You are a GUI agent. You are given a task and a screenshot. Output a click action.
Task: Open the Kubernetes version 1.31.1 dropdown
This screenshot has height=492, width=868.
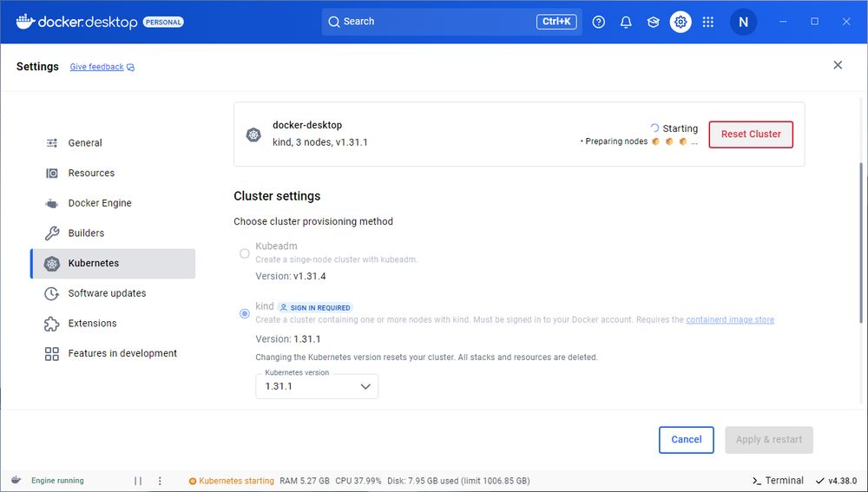point(317,386)
